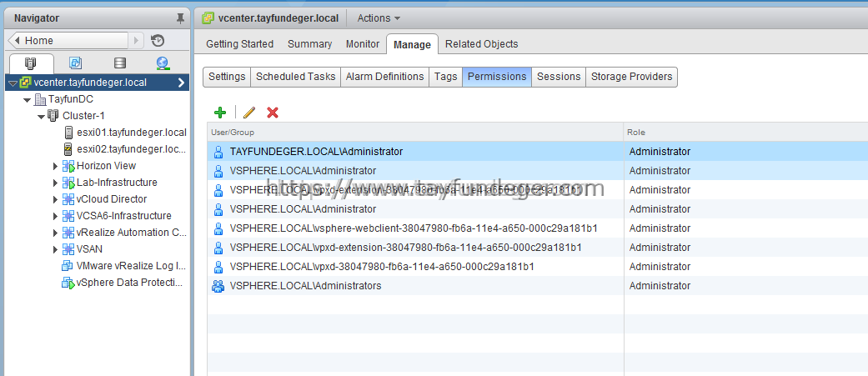Viewport: 868px width, 376px height.
Task: Sort by the User/Group column header
Action: point(415,133)
